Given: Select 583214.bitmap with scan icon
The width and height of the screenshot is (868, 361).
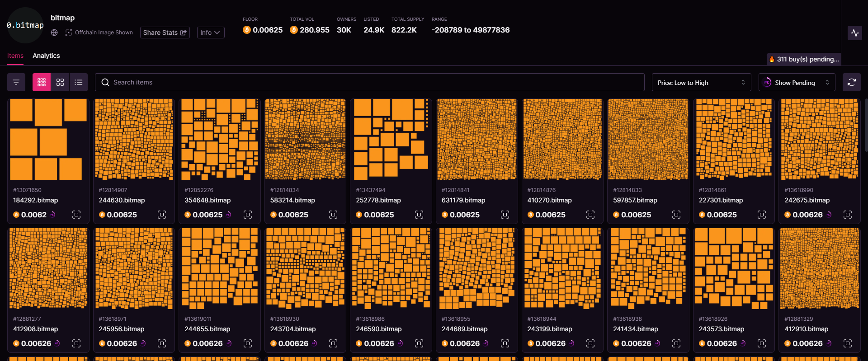Looking at the screenshot, I should pos(333,215).
